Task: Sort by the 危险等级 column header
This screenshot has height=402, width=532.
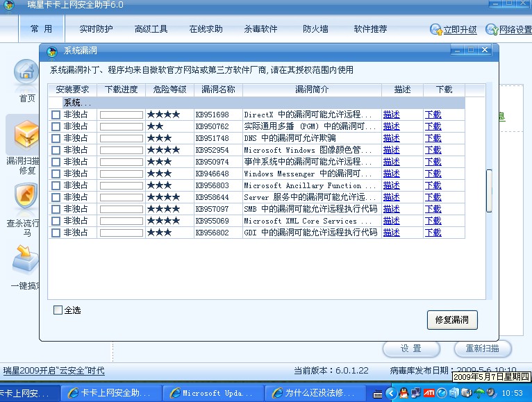Action: coord(169,90)
